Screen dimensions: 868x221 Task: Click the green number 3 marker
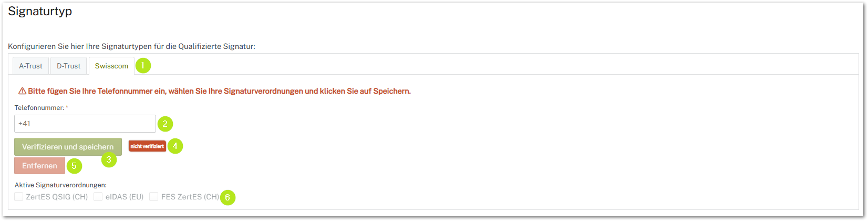(x=109, y=159)
